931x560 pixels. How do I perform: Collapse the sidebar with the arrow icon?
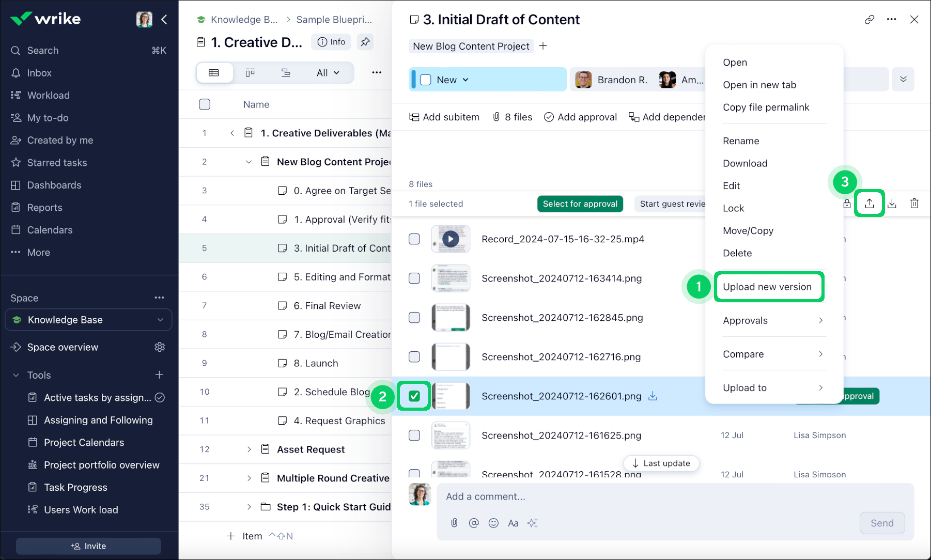164,20
